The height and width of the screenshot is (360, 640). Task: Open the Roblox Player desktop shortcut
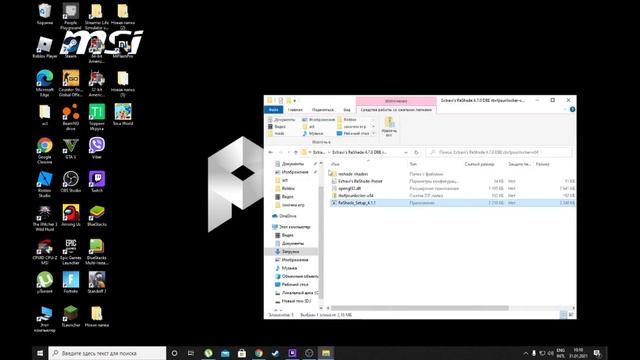pyautogui.click(x=44, y=47)
